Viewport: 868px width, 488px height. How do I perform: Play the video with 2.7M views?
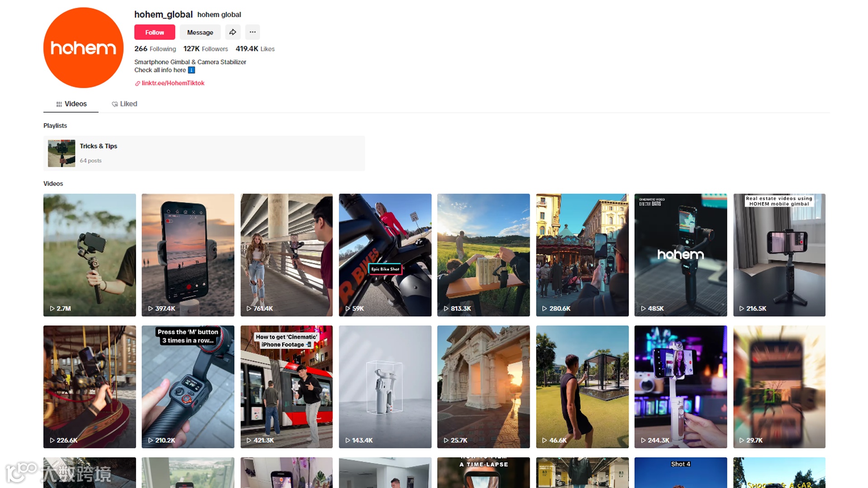[90, 255]
